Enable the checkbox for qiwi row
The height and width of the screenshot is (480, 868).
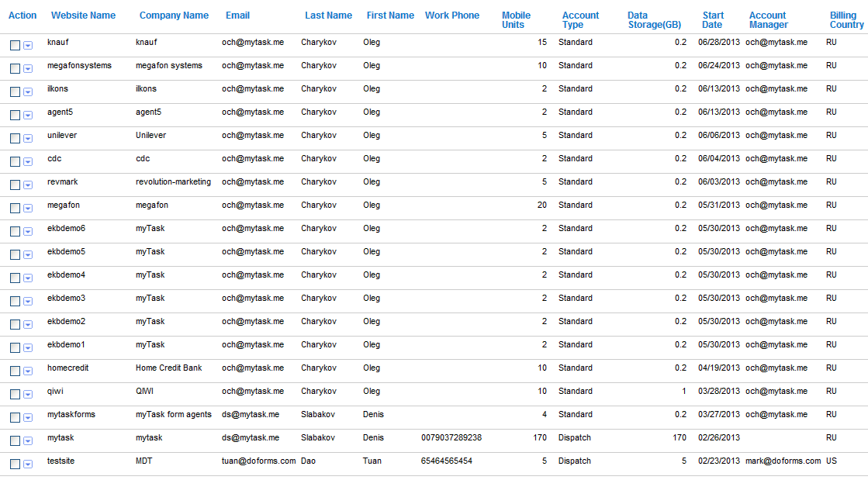click(15, 395)
